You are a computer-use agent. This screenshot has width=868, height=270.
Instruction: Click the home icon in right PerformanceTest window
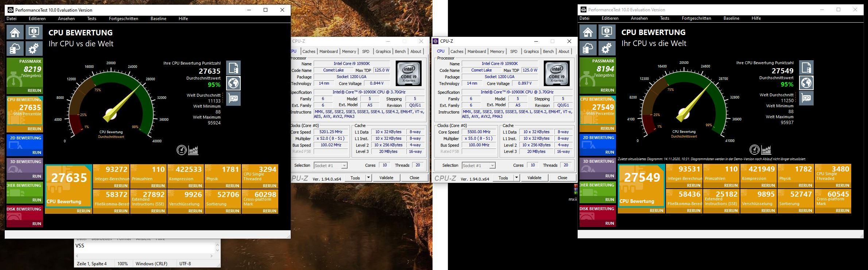tap(588, 32)
